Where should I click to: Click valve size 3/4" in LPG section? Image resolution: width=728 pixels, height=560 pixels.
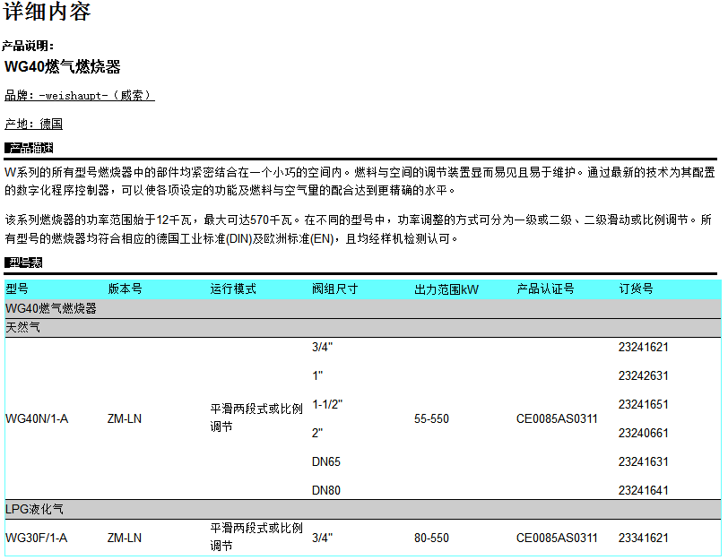(322, 538)
